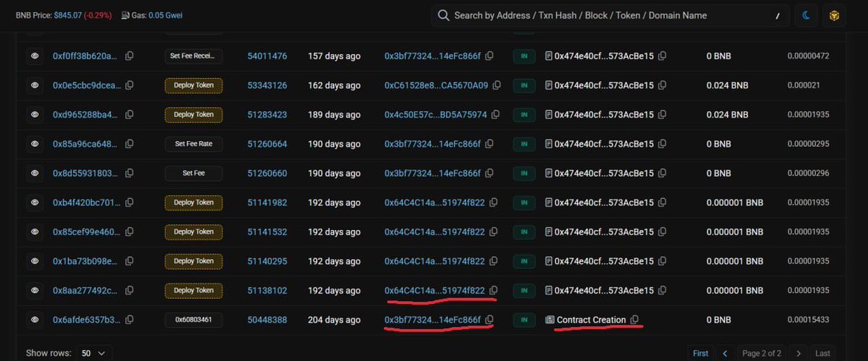Preview transaction 0xb4f420bc701 with eye icon
Screen dimensions: 868x361
(x=34, y=203)
